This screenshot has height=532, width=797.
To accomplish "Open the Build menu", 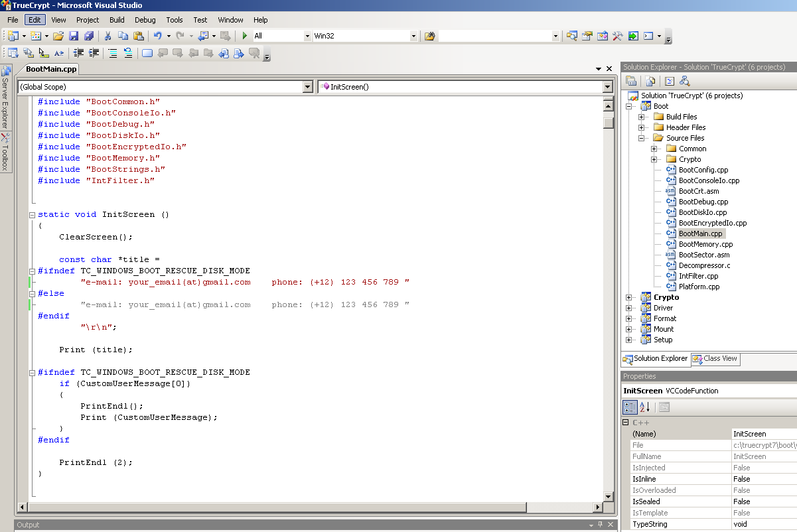I will pos(117,20).
